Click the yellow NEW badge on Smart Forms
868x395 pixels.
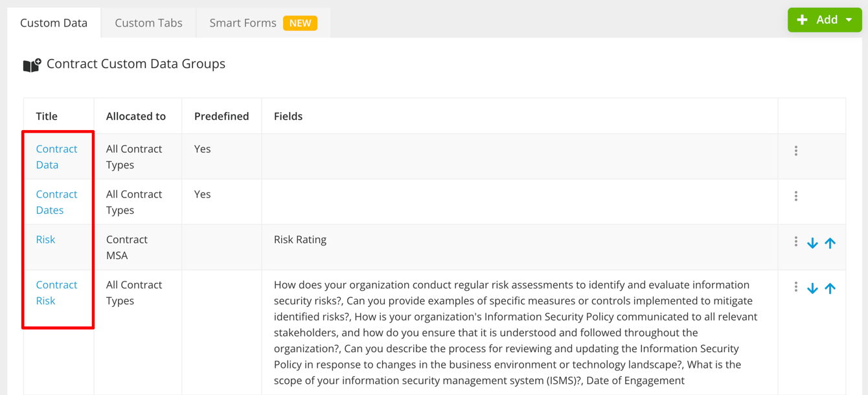(x=300, y=23)
